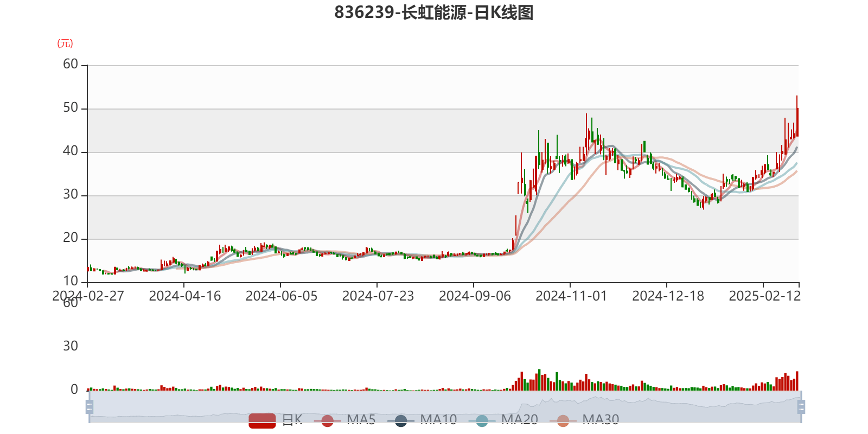868x434 pixels.
Task: Click the left handle of the zoom slider
Action: click(90, 406)
